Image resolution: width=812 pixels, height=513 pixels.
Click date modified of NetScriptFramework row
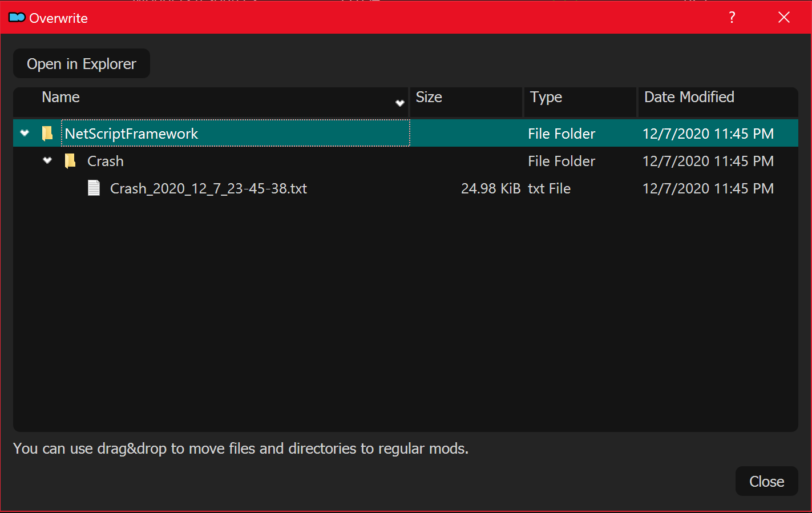coord(708,134)
